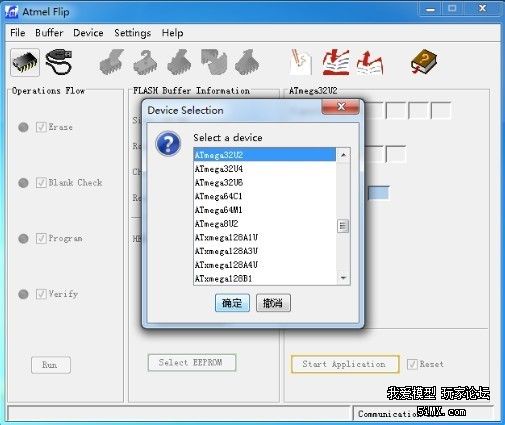Image resolution: width=505 pixels, height=425 pixels.
Task: Select ATmega64C1 in device list
Action: point(265,196)
